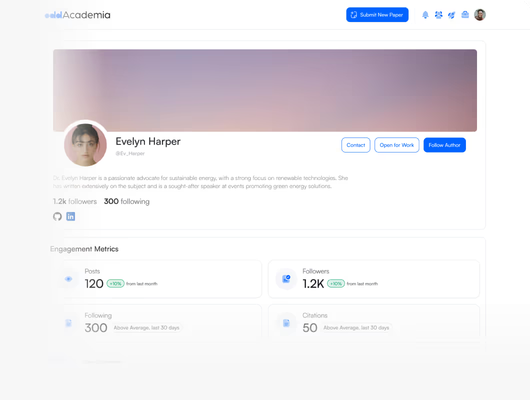The width and height of the screenshot is (530, 400).
Task: Click the Contact button
Action: pos(356,145)
